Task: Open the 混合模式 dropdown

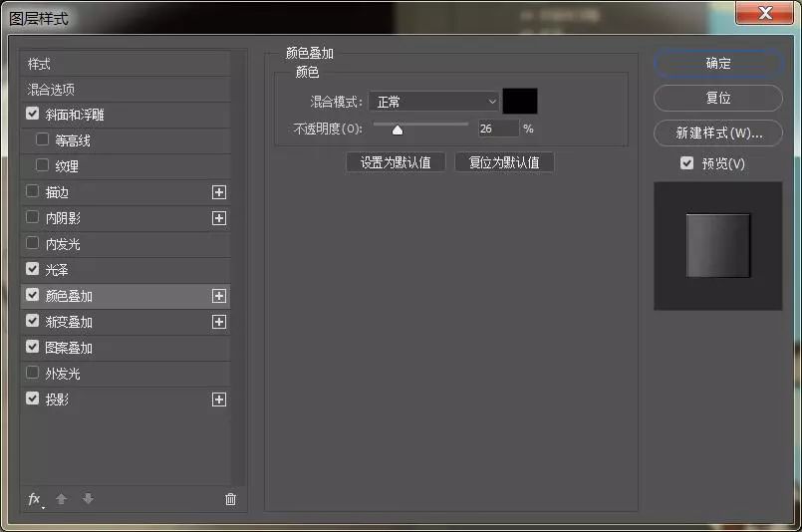Action: coord(434,102)
